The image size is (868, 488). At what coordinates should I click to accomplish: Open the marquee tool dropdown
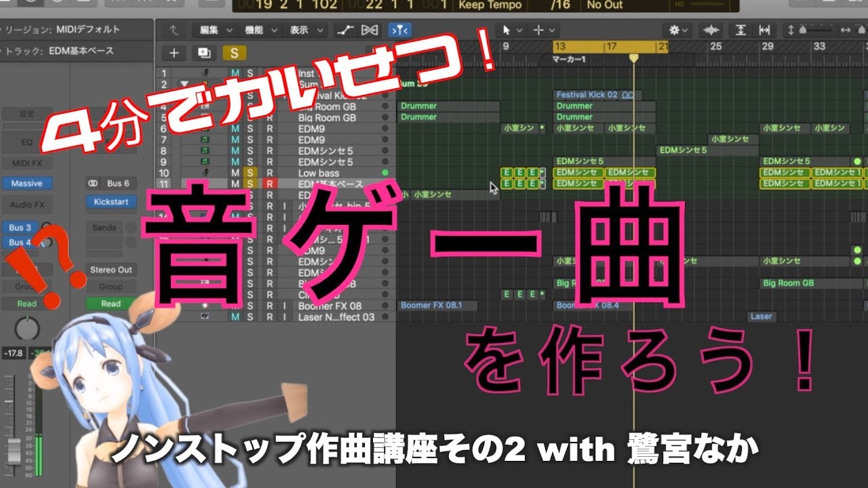click(x=545, y=30)
